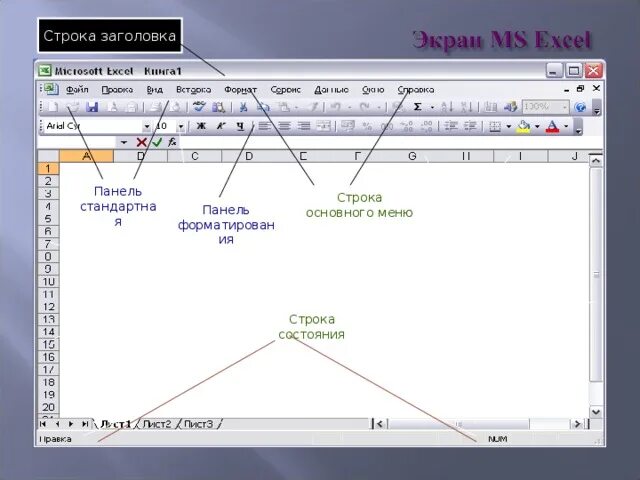Expand the Font Color dropdown arrow

566,127
